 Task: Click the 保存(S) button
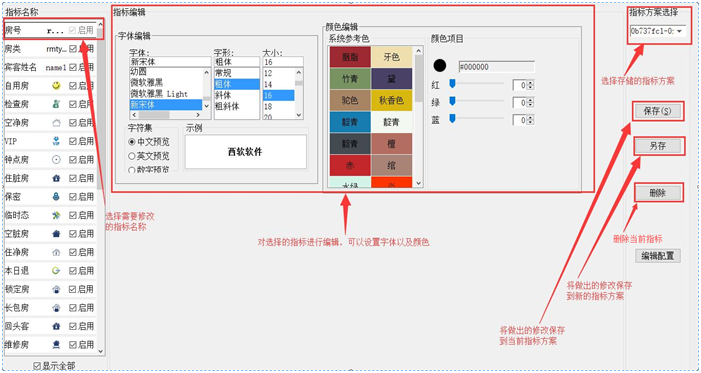coord(657,111)
